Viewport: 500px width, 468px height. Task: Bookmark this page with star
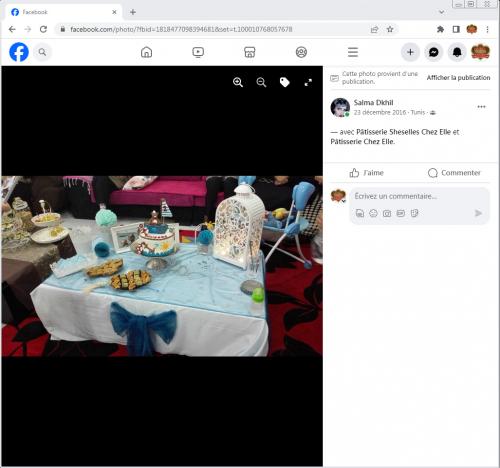coord(390,29)
